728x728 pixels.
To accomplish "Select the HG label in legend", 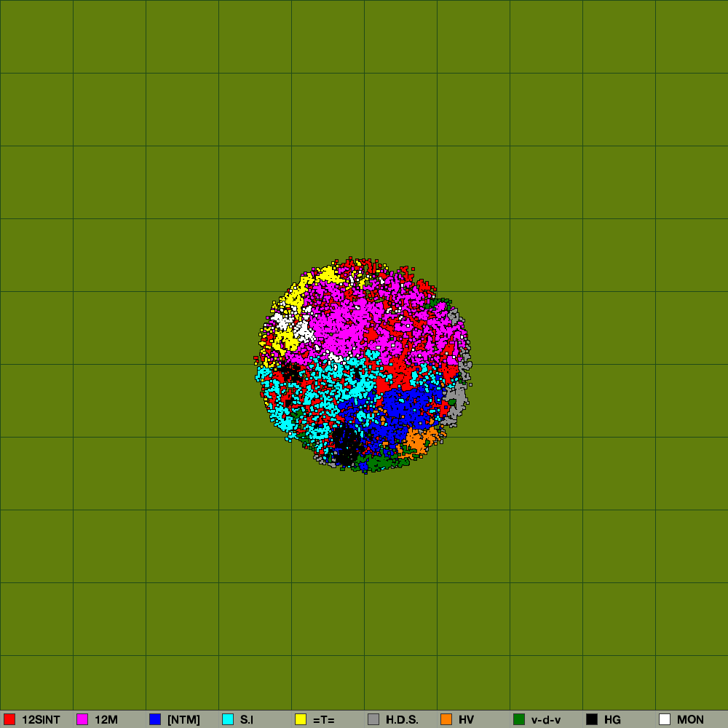I will [612, 720].
